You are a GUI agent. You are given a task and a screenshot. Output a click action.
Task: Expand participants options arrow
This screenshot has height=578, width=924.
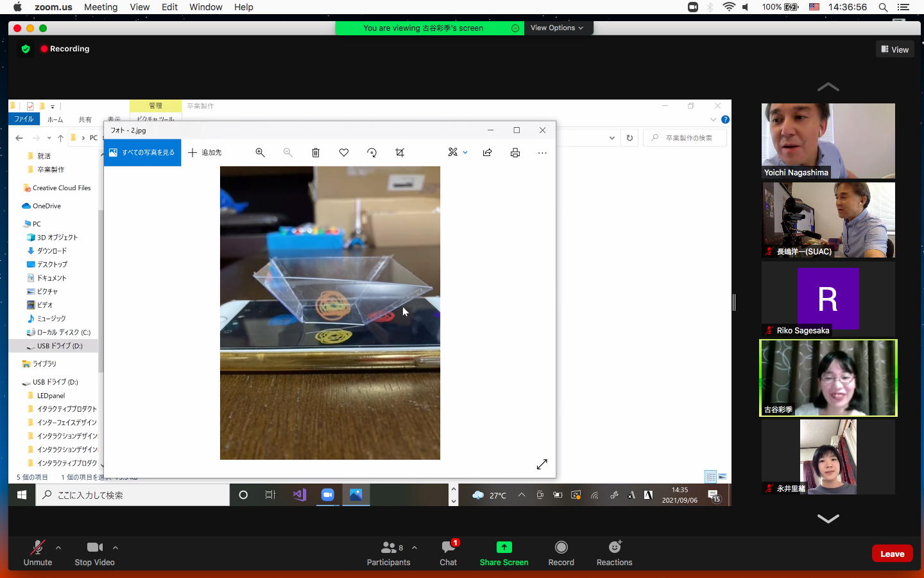(x=415, y=548)
